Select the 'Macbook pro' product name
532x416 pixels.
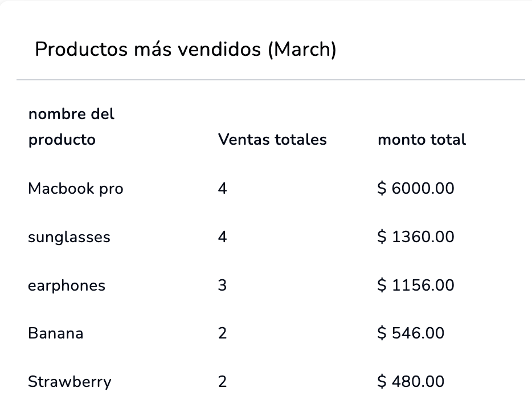click(75, 189)
